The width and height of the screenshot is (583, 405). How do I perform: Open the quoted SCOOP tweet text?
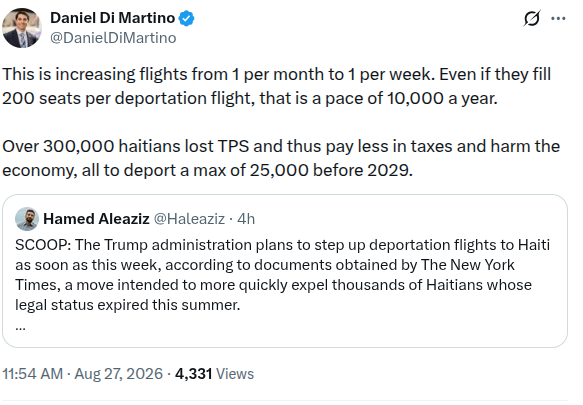point(283,275)
